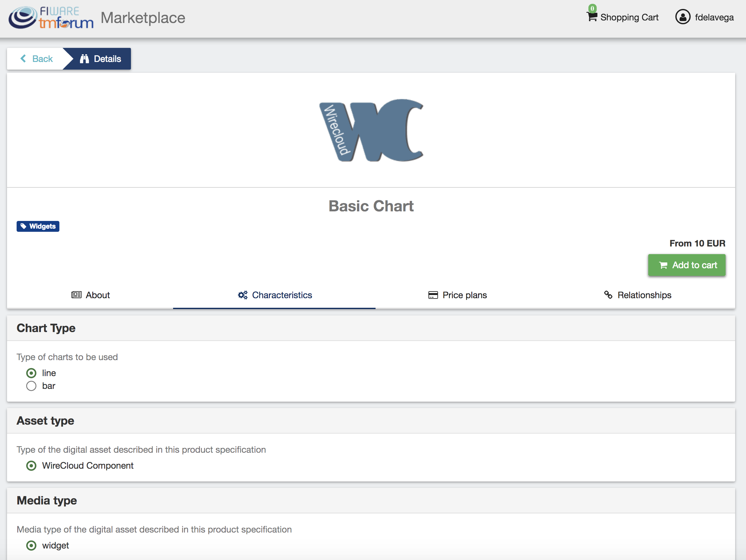Click the Wirecloud product logo image
The image size is (746, 560).
[371, 130]
